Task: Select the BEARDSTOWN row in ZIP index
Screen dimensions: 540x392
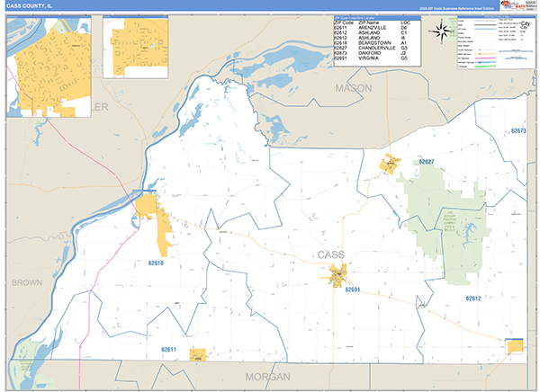Action: point(372,43)
